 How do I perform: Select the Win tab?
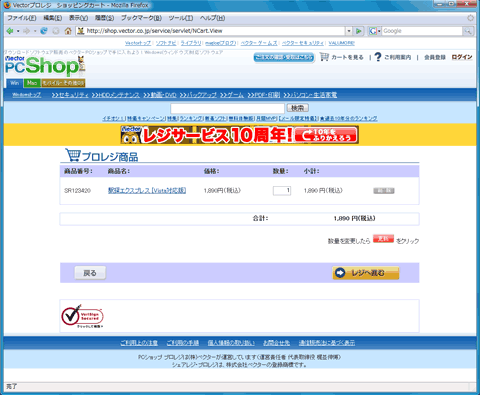point(14,83)
